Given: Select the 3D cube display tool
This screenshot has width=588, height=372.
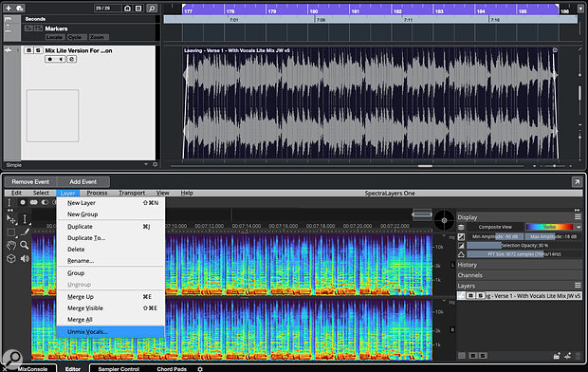Looking at the screenshot, I should tap(11, 258).
